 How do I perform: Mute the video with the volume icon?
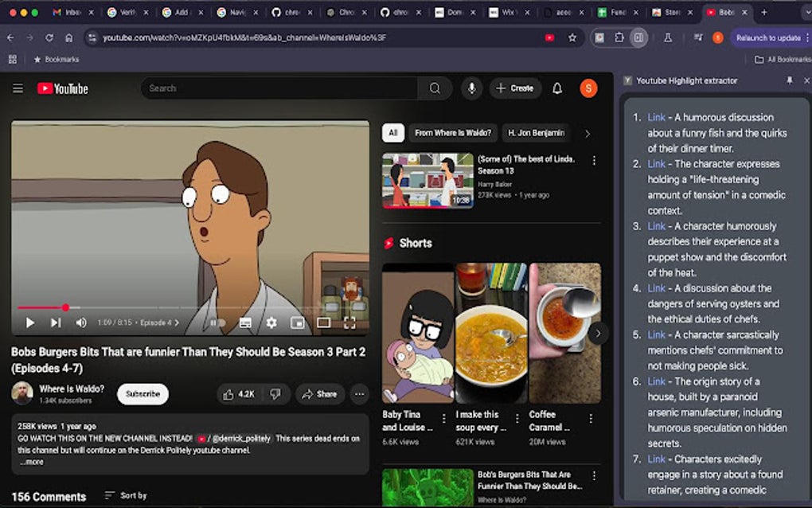pos(80,322)
